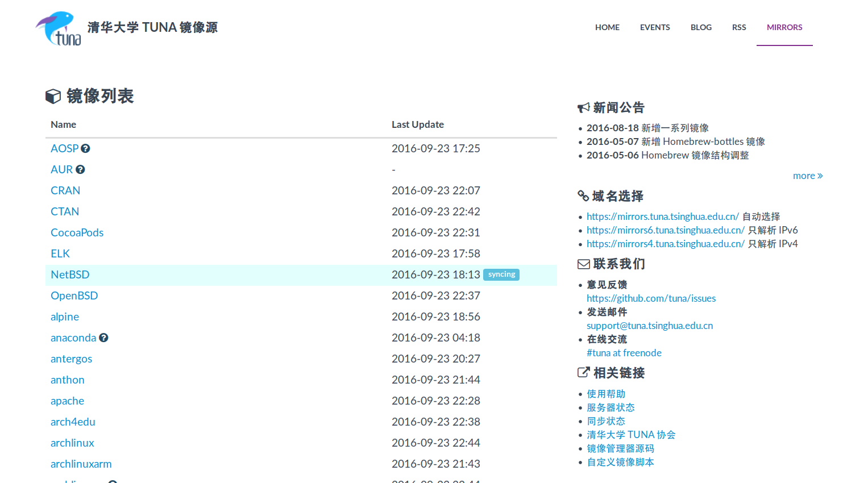
Task: Open the archlinux mirror
Action: (x=72, y=443)
